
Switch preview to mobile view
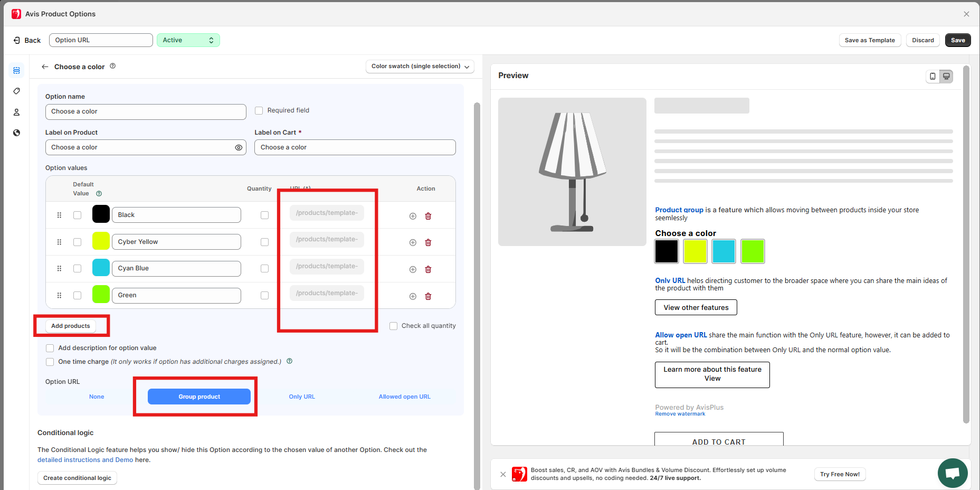(933, 76)
